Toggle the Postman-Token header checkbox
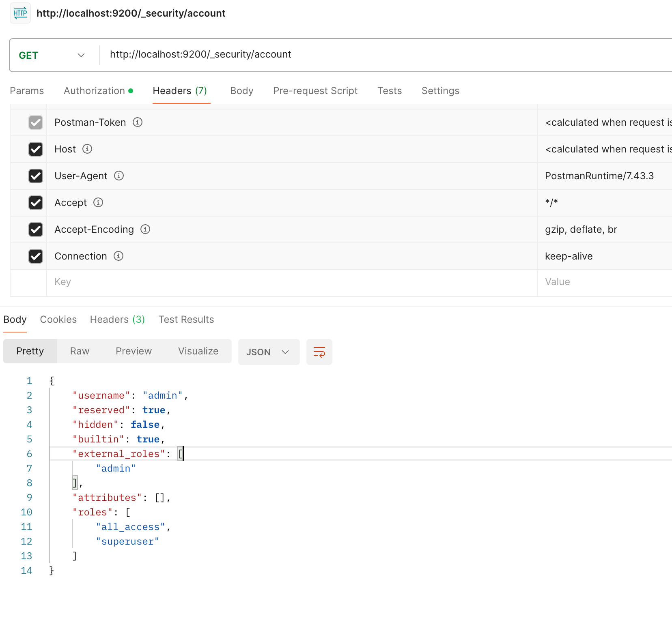This screenshot has height=618, width=672. coord(36,122)
